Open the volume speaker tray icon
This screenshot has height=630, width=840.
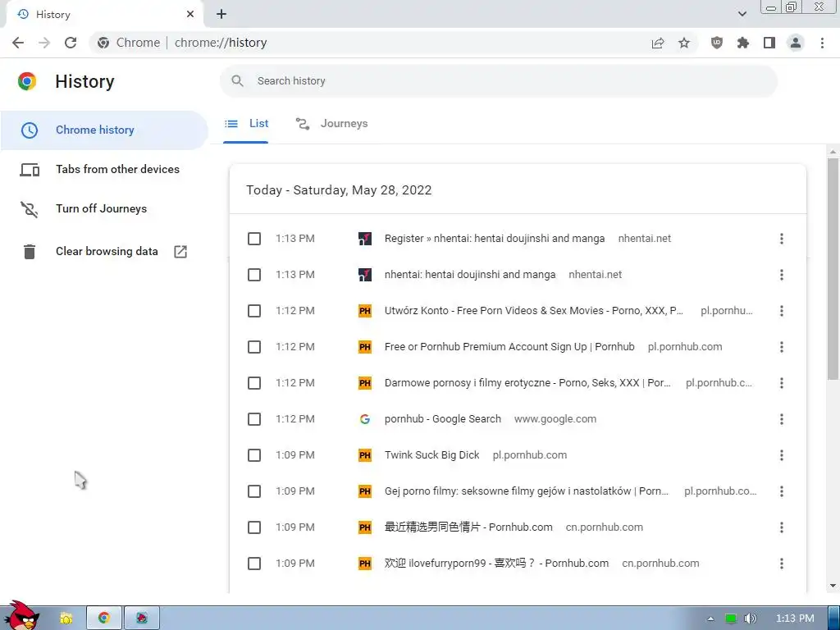(751, 619)
